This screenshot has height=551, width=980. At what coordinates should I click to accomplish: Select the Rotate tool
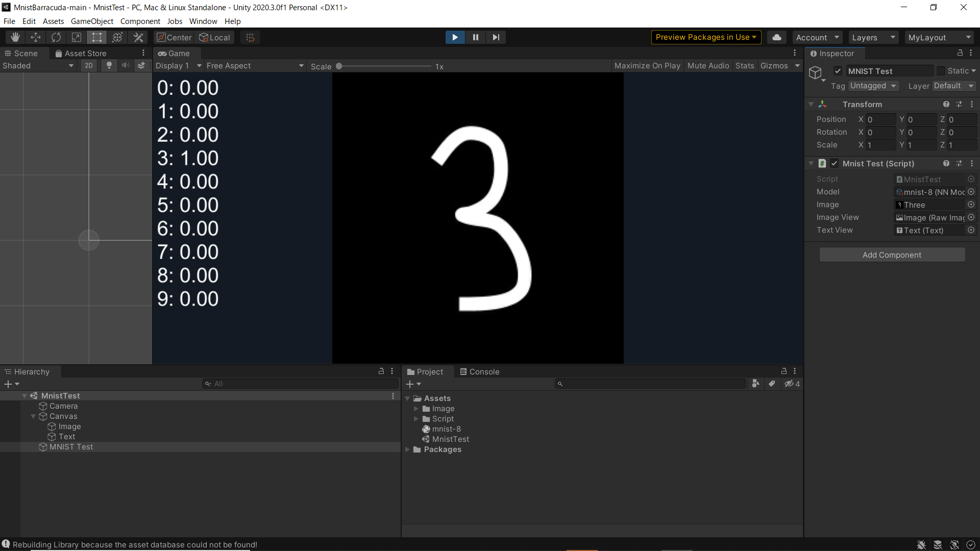pyautogui.click(x=56, y=37)
